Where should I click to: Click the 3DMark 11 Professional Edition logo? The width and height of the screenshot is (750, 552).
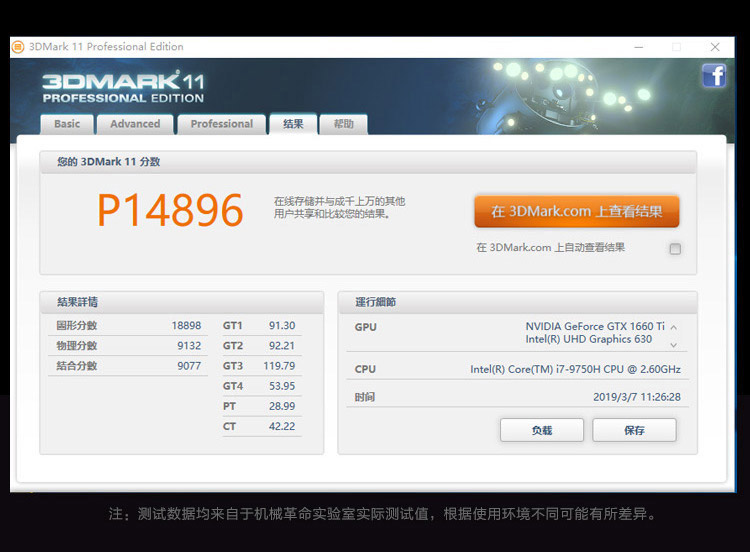123,87
